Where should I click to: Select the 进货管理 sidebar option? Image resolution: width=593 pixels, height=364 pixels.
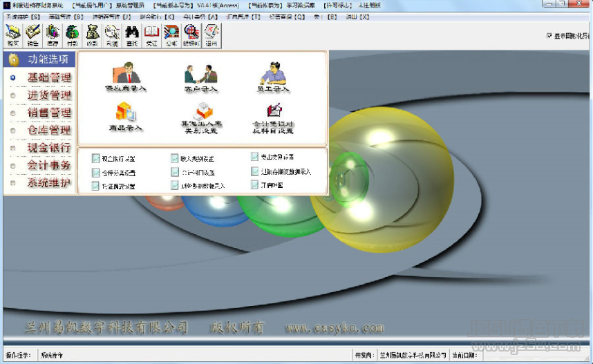pos(49,95)
